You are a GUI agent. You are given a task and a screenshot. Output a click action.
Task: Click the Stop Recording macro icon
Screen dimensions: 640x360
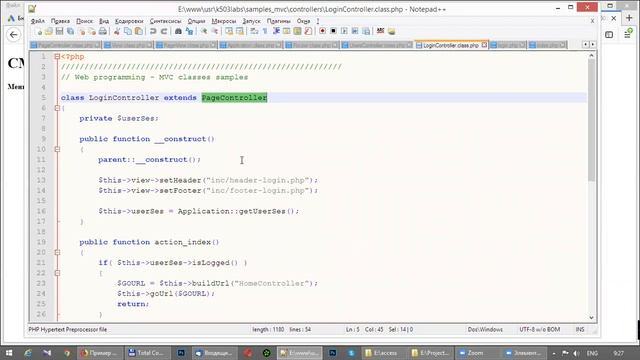[x=333, y=31]
